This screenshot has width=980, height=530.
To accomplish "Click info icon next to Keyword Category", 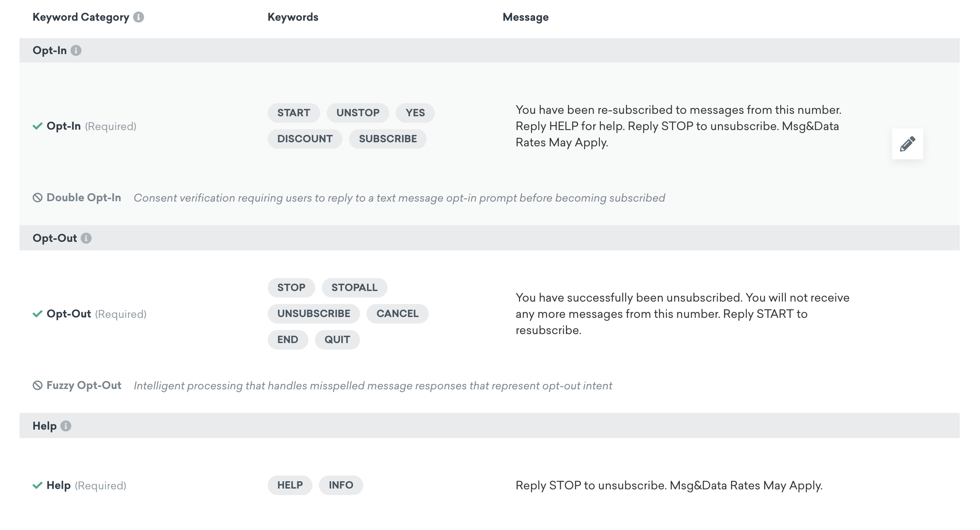I will point(139,17).
